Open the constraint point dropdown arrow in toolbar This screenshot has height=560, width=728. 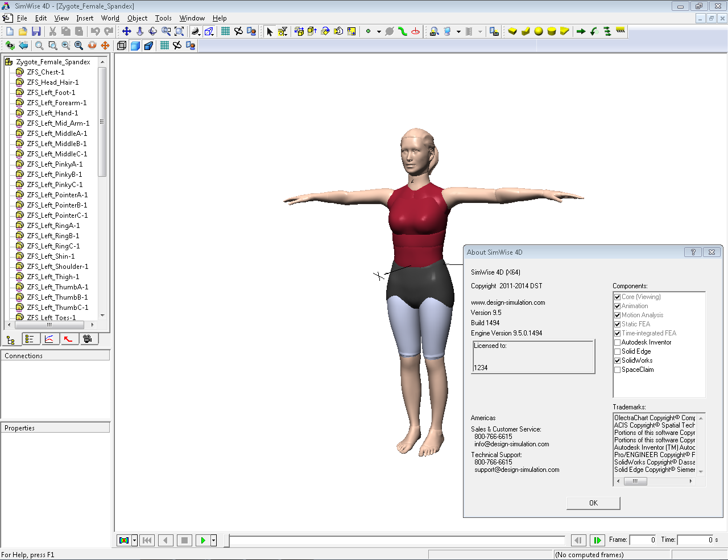379,31
